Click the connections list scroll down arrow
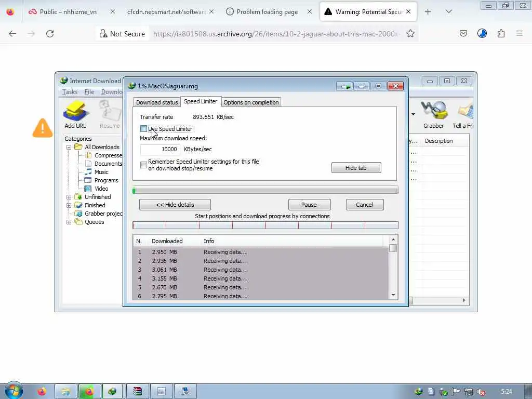 tap(393, 295)
